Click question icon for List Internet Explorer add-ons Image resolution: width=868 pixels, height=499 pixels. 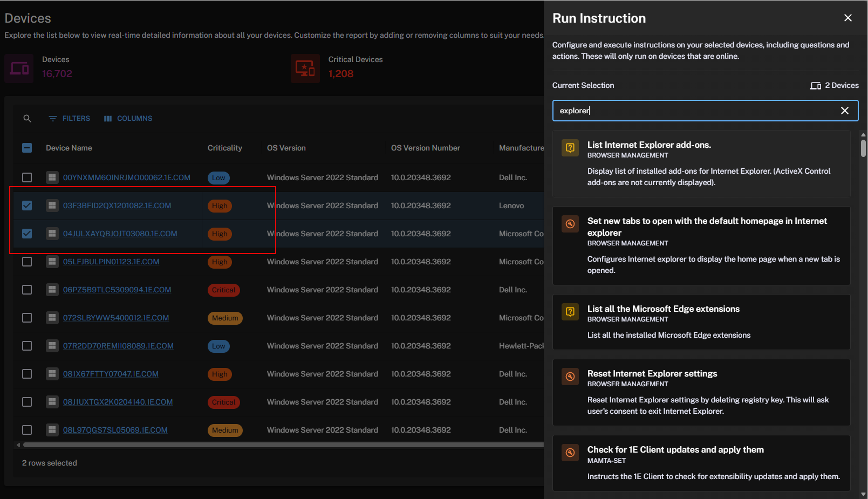pyautogui.click(x=570, y=148)
